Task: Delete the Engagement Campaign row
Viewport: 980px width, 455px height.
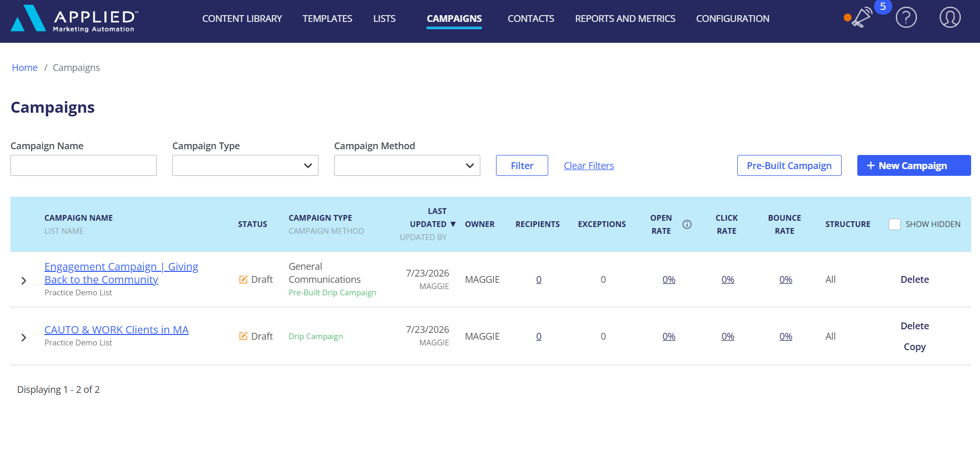Action: pos(915,280)
